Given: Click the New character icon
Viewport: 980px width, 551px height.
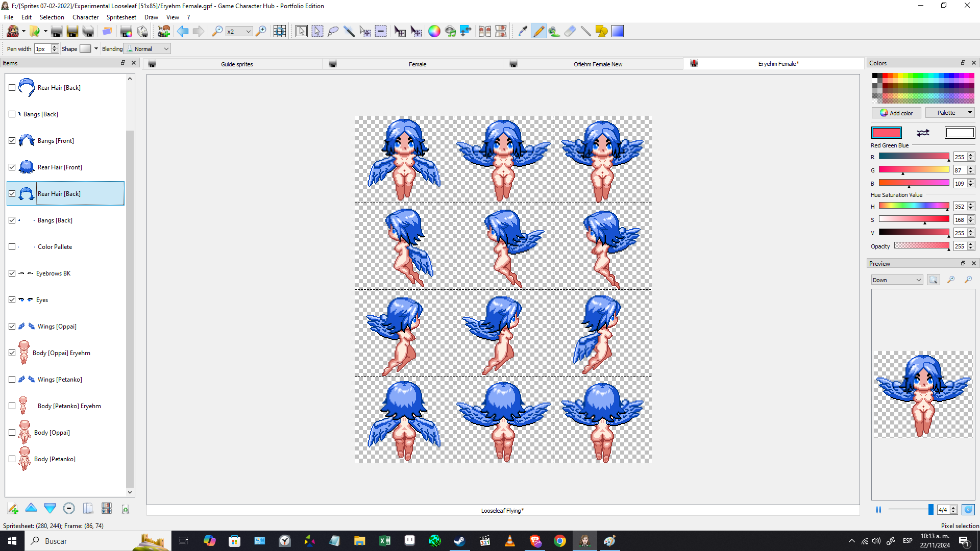Looking at the screenshot, I should (x=12, y=31).
